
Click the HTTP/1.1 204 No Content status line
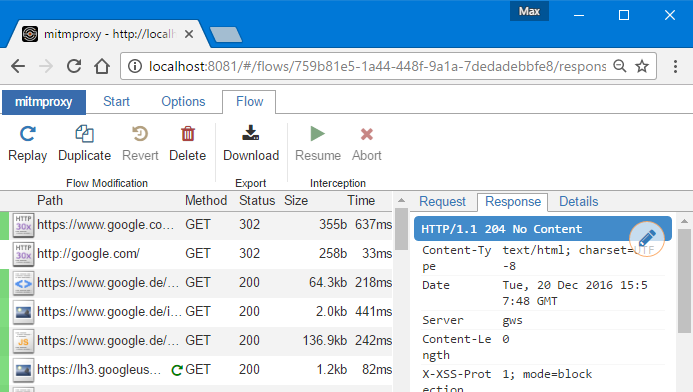[x=501, y=229]
